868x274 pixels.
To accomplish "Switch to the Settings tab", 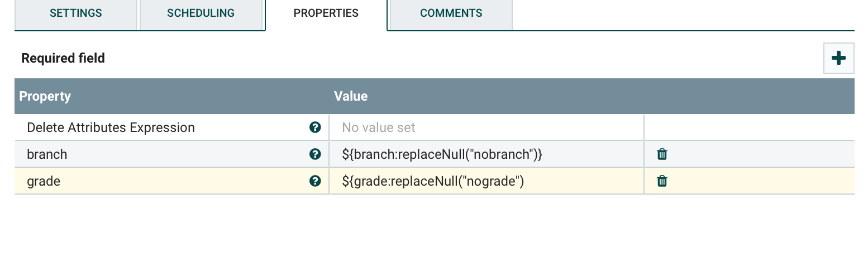I will point(76,13).
